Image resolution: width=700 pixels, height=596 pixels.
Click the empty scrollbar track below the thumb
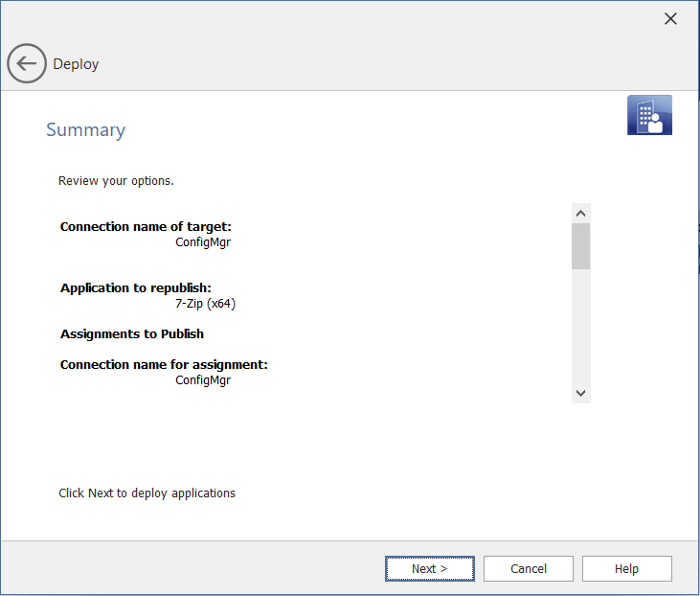coord(580,326)
